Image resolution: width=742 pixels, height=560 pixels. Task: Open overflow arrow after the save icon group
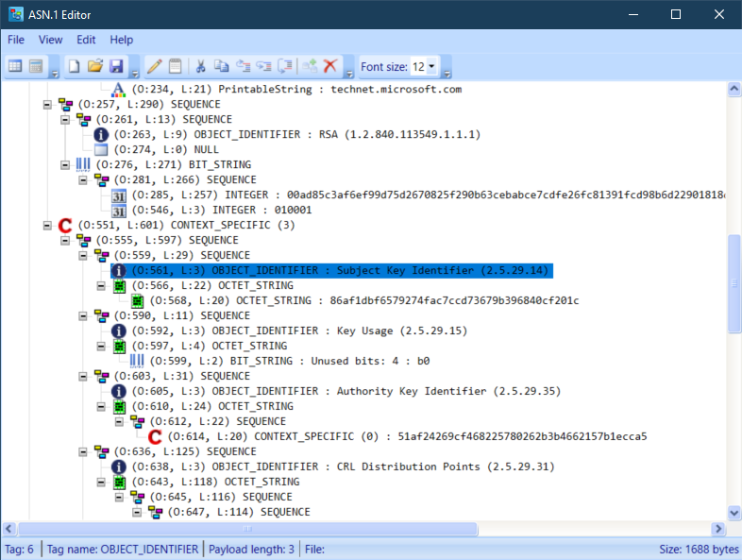(135, 74)
